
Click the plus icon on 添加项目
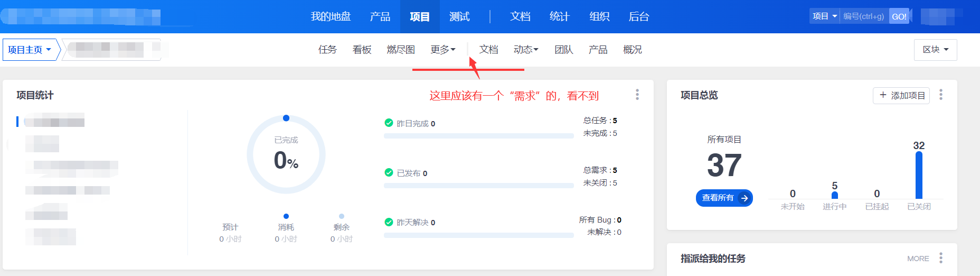pyautogui.click(x=883, y=95)
